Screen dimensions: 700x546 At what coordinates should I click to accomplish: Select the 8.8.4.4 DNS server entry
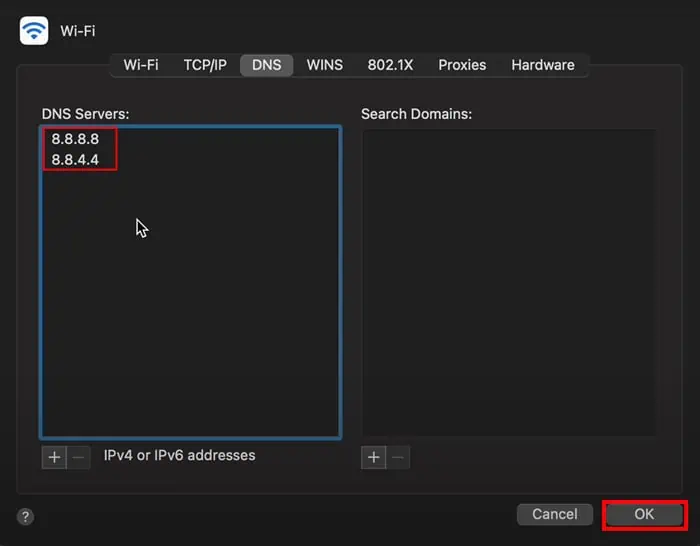tap(76, 159)
